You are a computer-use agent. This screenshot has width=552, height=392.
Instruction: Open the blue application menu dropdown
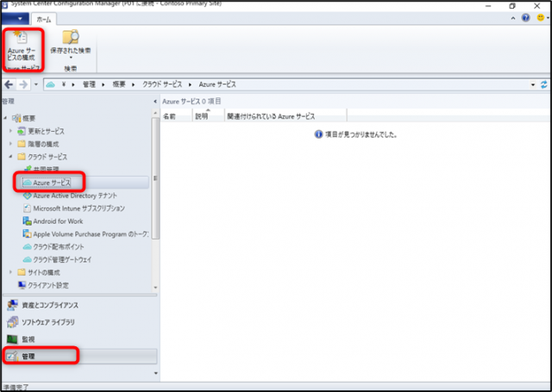pyautogui.click(x=16, y=19)
